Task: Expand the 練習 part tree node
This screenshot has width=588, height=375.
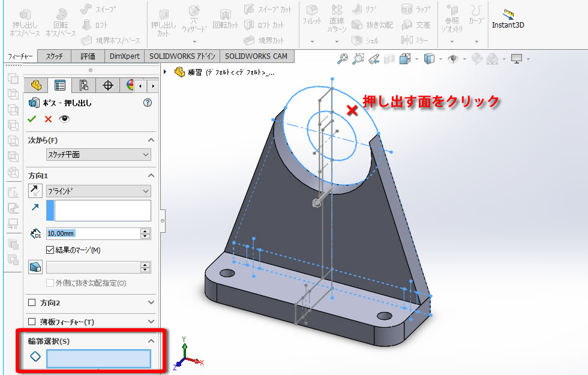Action: [165, 71]
